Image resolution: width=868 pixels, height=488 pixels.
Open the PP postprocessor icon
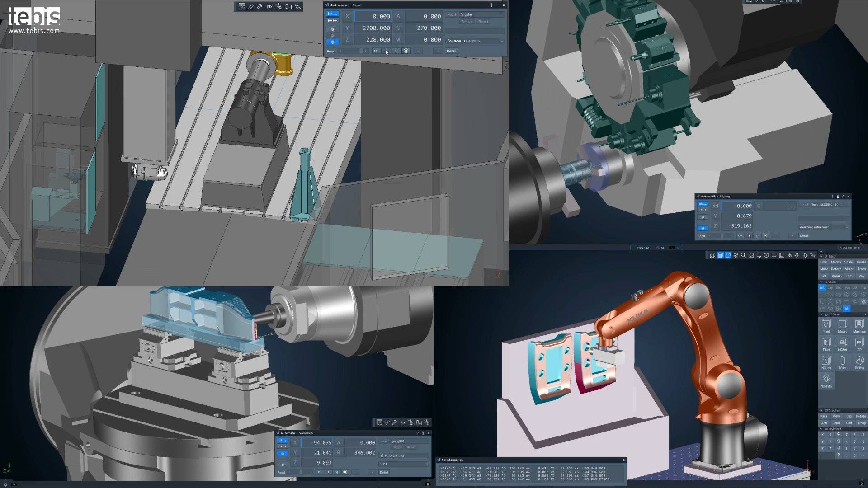tap(859, 344)
